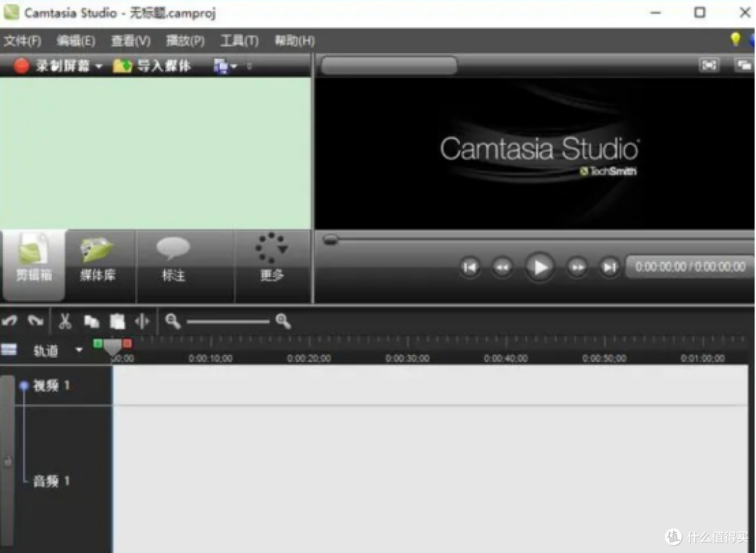Click the Split clip icon
The height and width of the screenshot is (553, 756).
[x=142, y=321]
